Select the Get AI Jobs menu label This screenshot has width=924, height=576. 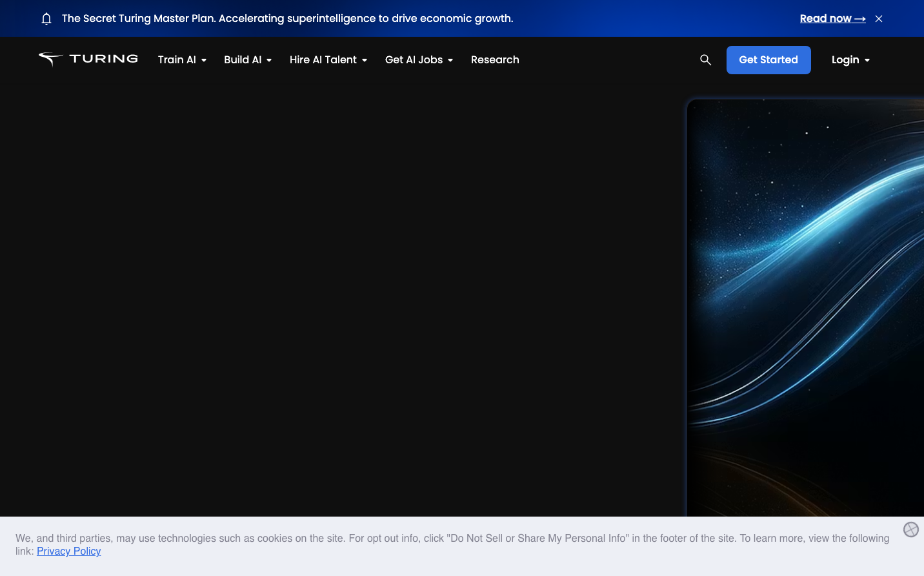414,60
